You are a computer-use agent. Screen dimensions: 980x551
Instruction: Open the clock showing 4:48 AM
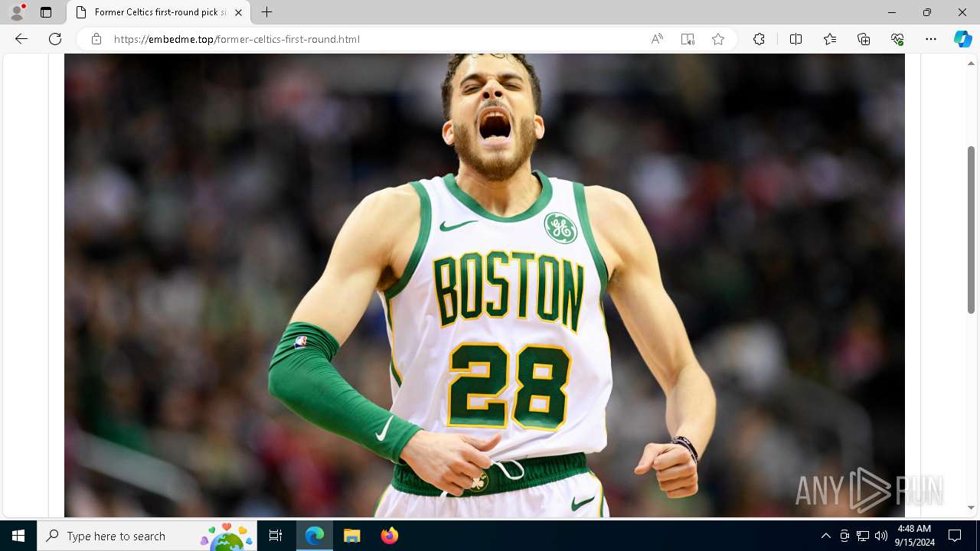click(915, 536)
